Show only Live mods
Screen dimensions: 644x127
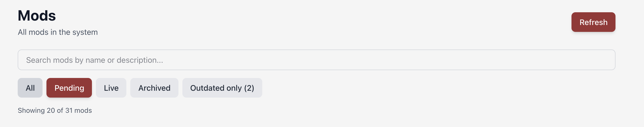[x=111, y=88]
